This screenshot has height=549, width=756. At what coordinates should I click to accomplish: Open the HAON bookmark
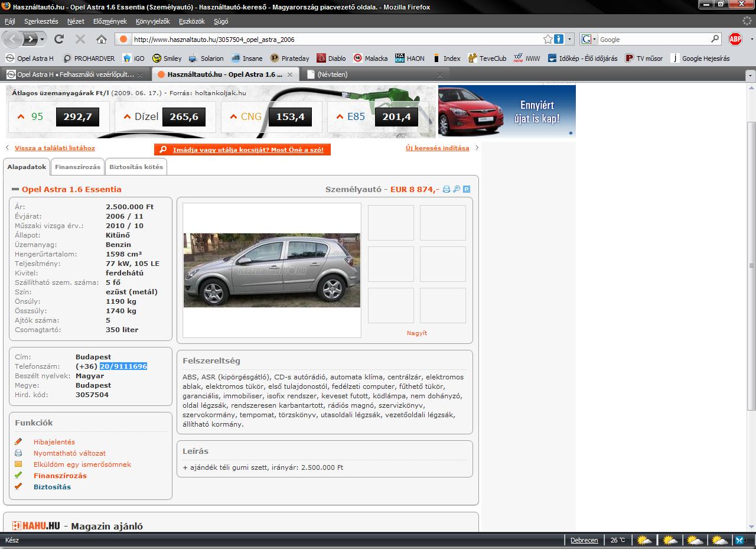click(410, 59)
